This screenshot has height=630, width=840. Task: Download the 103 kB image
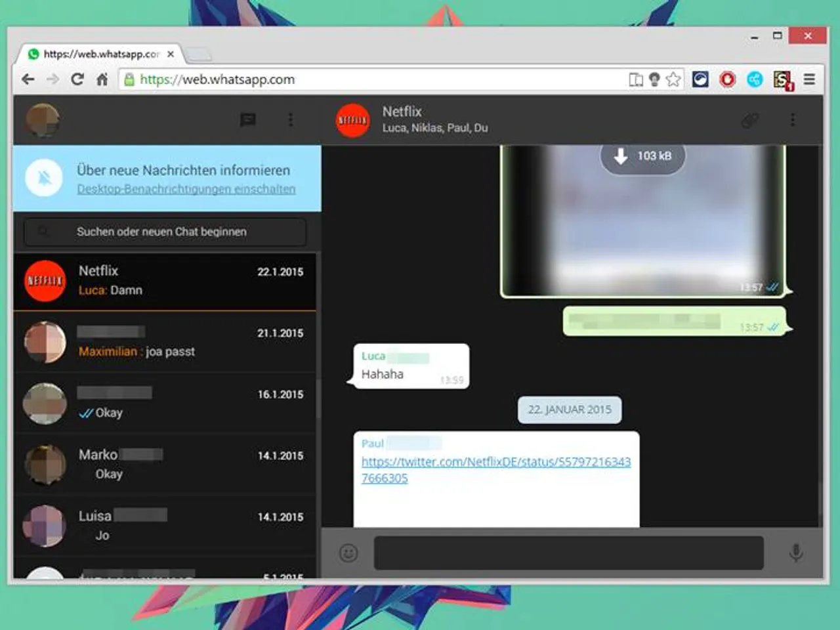642,156
